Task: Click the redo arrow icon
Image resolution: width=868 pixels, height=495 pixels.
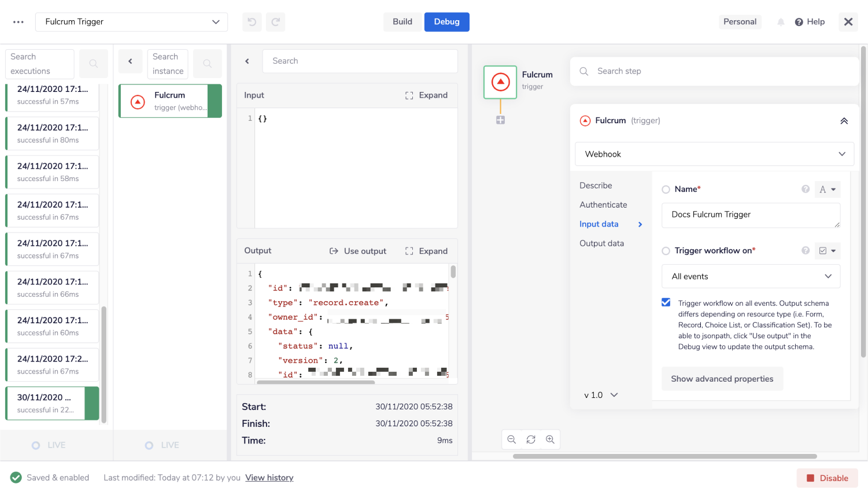Action: [276, 22]
